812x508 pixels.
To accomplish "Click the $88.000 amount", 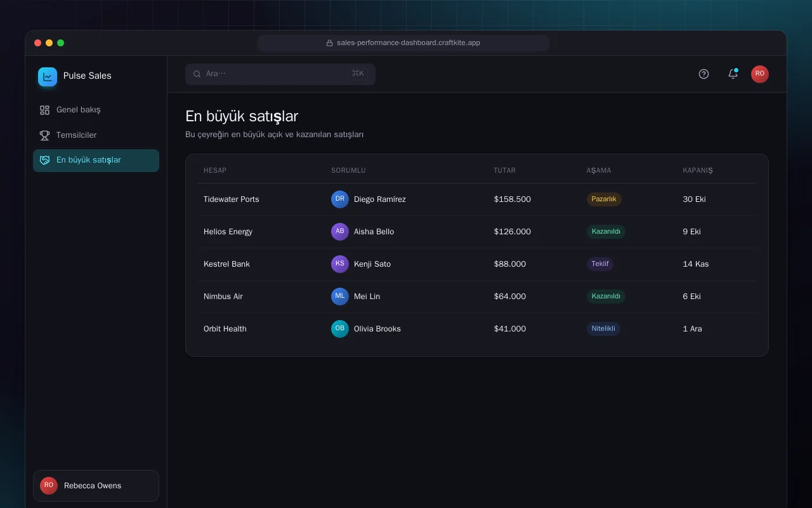I will (510, 264).
